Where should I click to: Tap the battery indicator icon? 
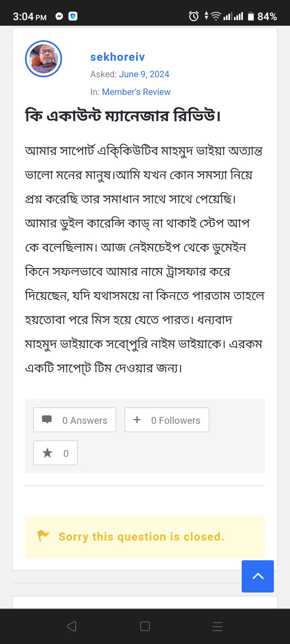click(x=251, y=17)
